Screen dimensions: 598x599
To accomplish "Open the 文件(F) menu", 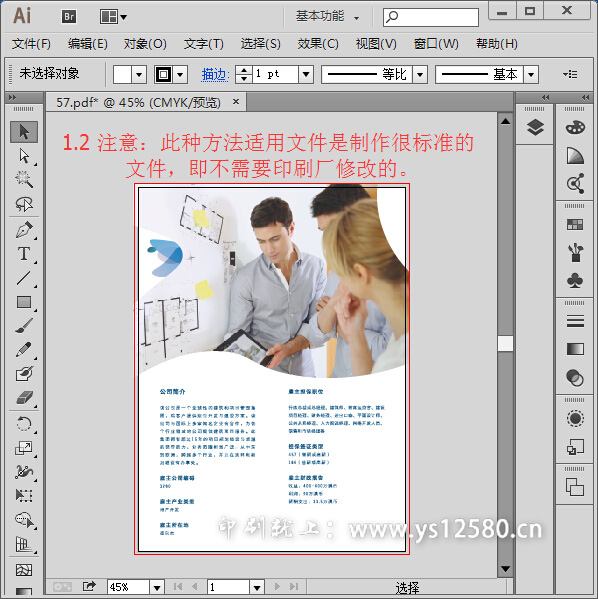I will pos(31,44).
